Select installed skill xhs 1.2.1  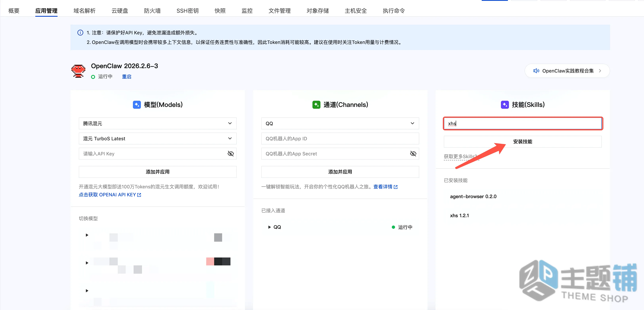[x=459, y=216]
